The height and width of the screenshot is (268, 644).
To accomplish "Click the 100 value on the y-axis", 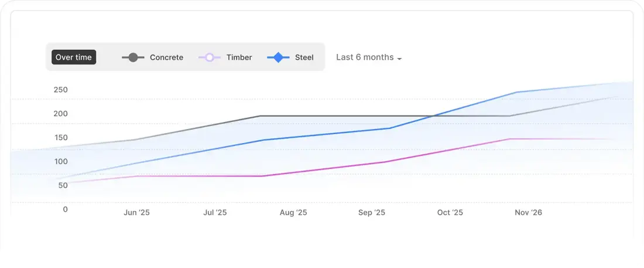I will pos(61,161).
